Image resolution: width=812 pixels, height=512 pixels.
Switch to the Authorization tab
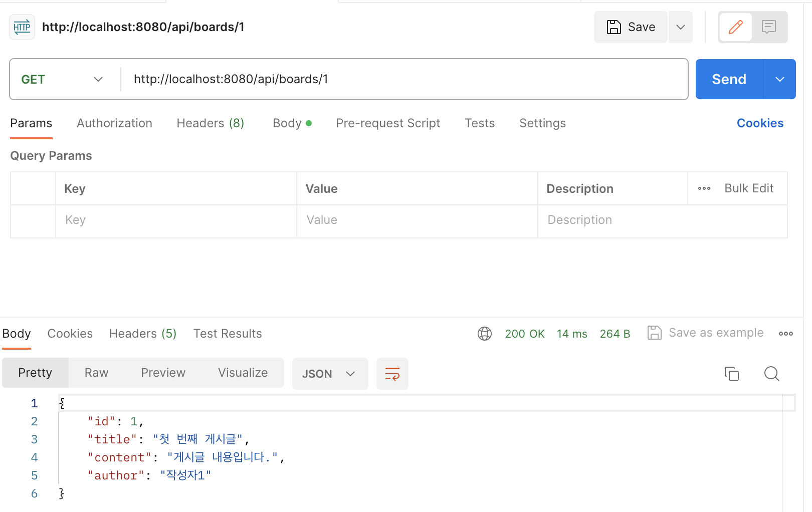click(x=114, y=123)
